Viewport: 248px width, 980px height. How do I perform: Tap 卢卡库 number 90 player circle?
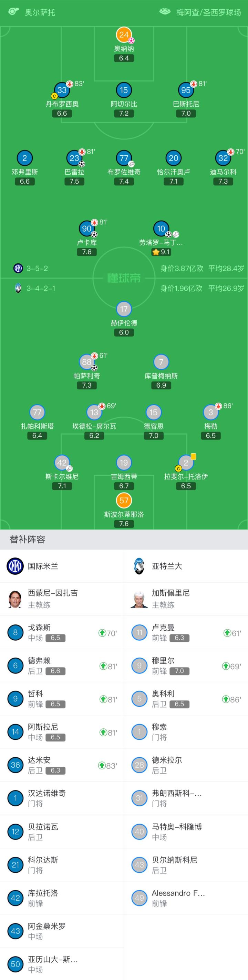tap(86, 229)
